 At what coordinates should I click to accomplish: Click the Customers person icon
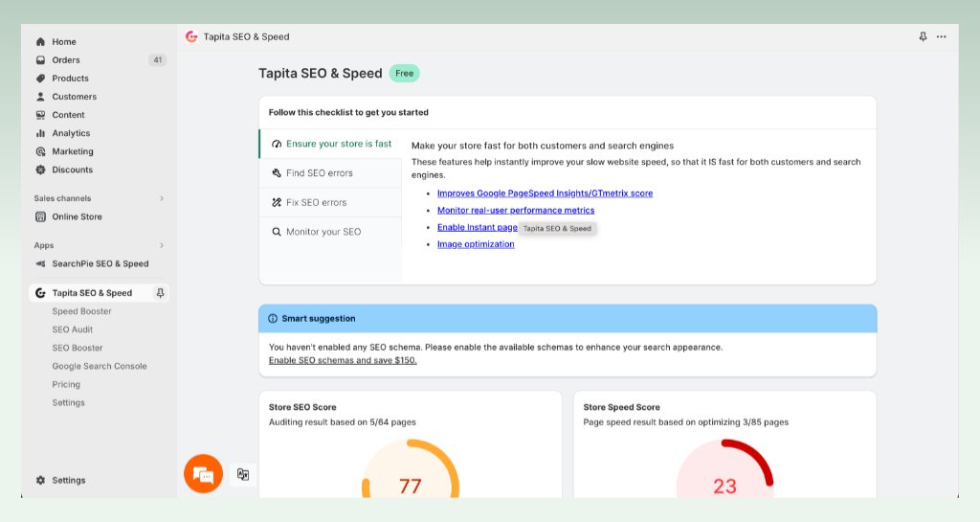(40, 97)
